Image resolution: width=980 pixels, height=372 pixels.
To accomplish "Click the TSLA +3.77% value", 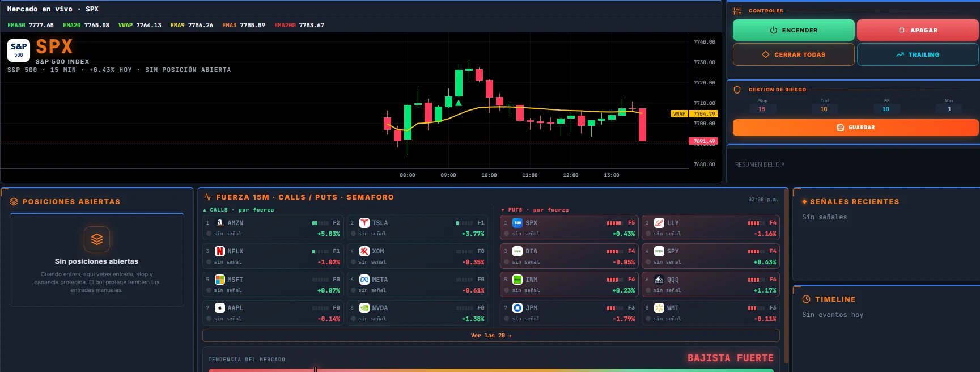I will tap(473, 234).
